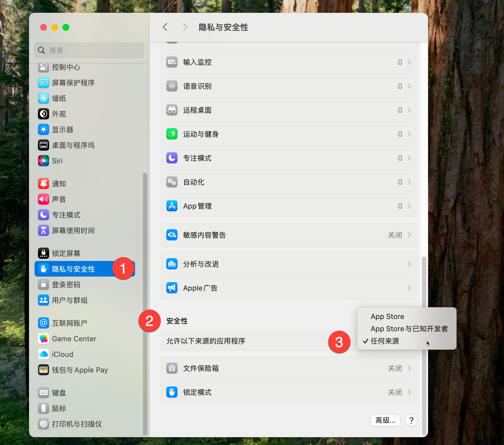The width and height of the screenshot is (504, 445).
Task: Open the iCloud cloud icon
Action: pyautogui.click(x=44, y=354)
